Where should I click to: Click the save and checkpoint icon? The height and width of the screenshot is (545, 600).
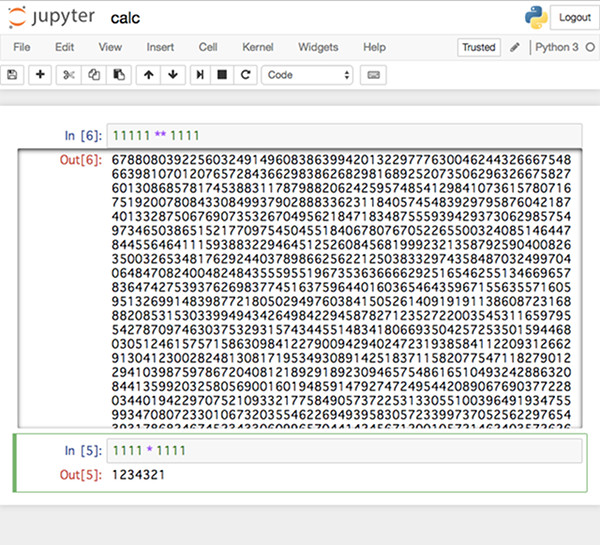[12, 75]
